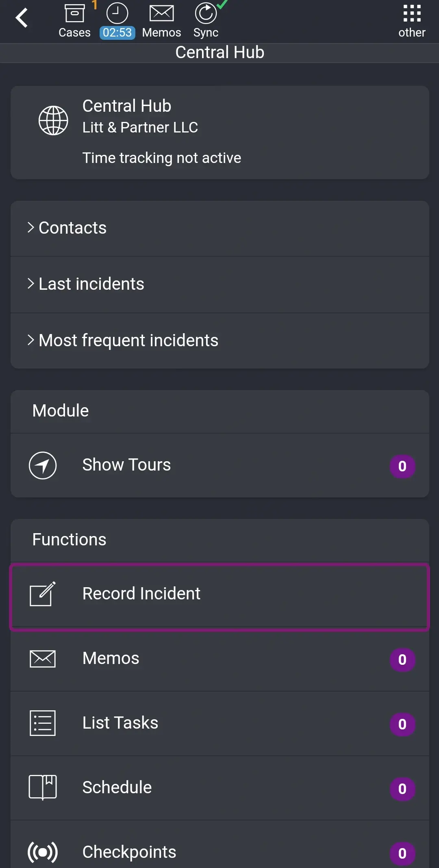439x868 pixels.
Task: Tap the Central Hub company card
Action: 219,131
